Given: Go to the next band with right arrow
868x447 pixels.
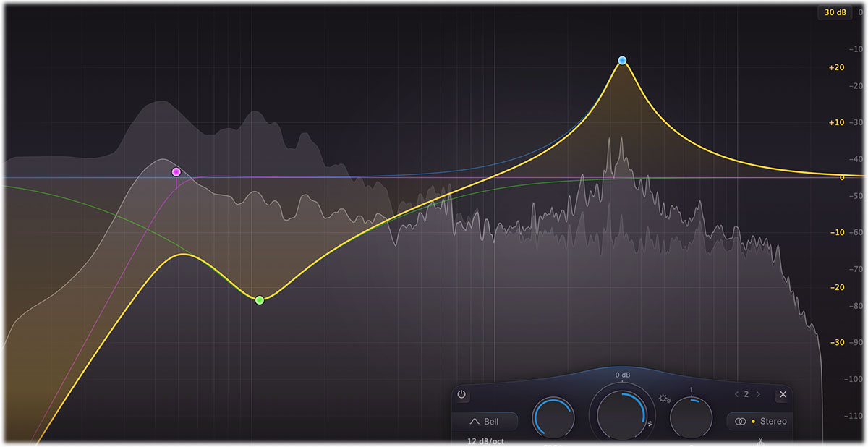Looking at the screenshot, I should tap(757, 395).
